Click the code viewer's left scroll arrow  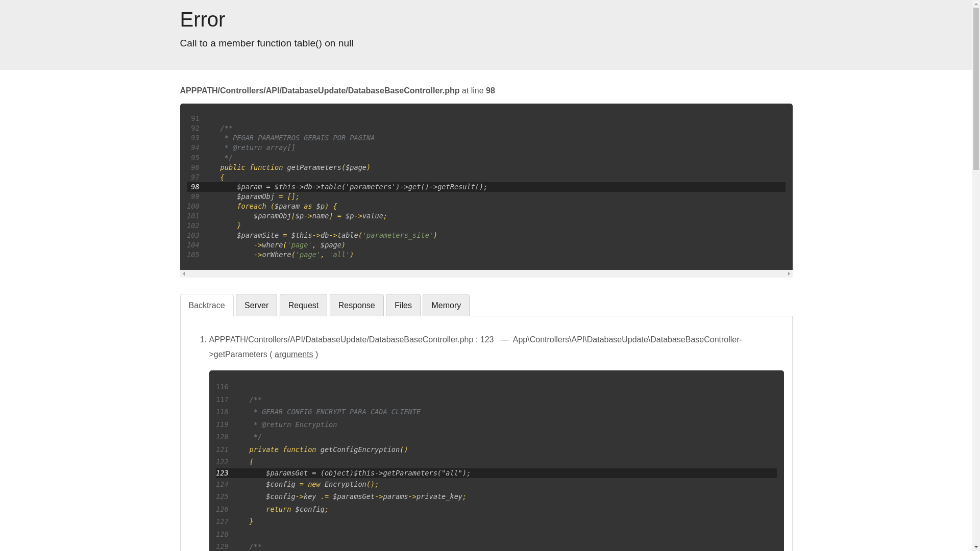click(184, 274)
